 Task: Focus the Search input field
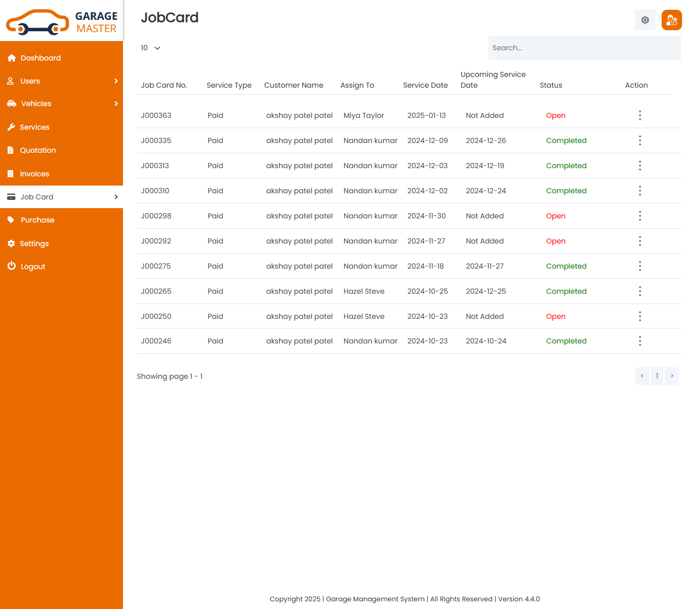tap(584, 48)
